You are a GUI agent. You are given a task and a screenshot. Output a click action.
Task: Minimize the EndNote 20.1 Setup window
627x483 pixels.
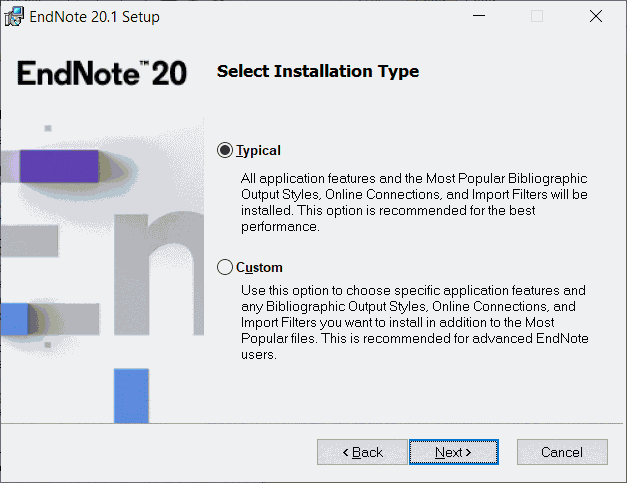point(479,16)
